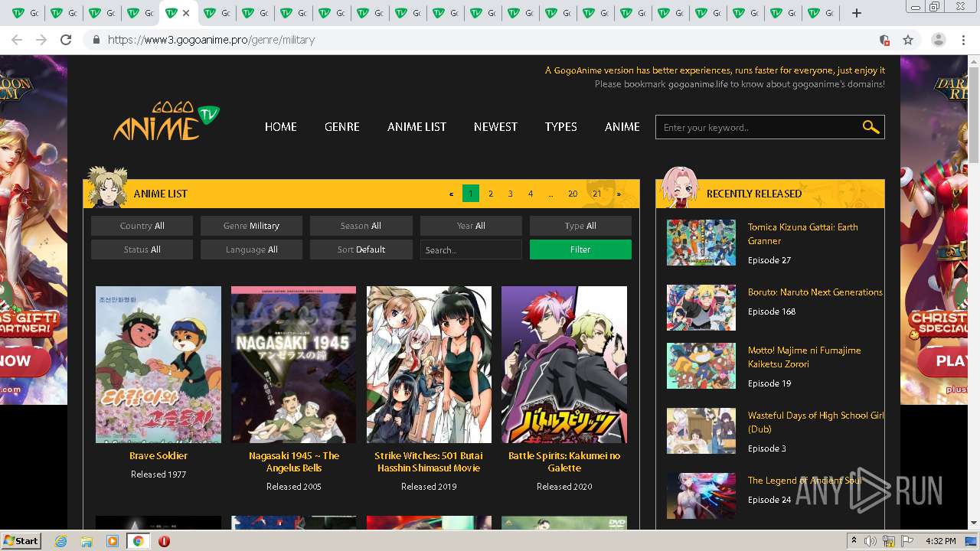Image resolution: width=980 pixels, height=551 pixels.
Task: Open Strike Witches: 501 Butai movie link
Action: click(x=429, y=461)
